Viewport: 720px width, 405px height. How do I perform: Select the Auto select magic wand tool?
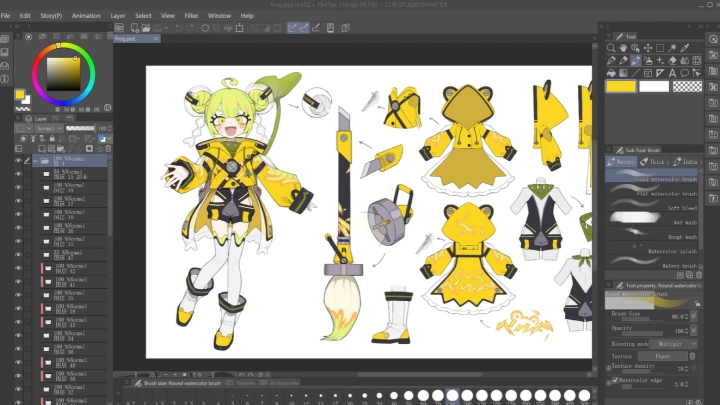tap(672, 48)
